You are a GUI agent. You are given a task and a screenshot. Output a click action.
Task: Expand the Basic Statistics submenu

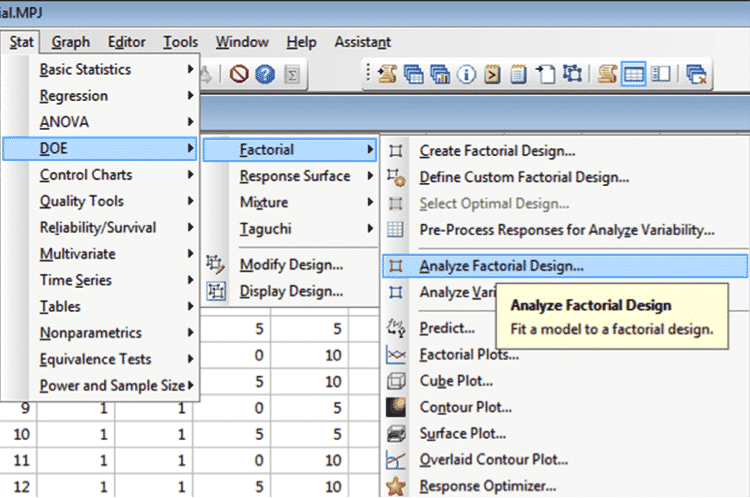100,69
